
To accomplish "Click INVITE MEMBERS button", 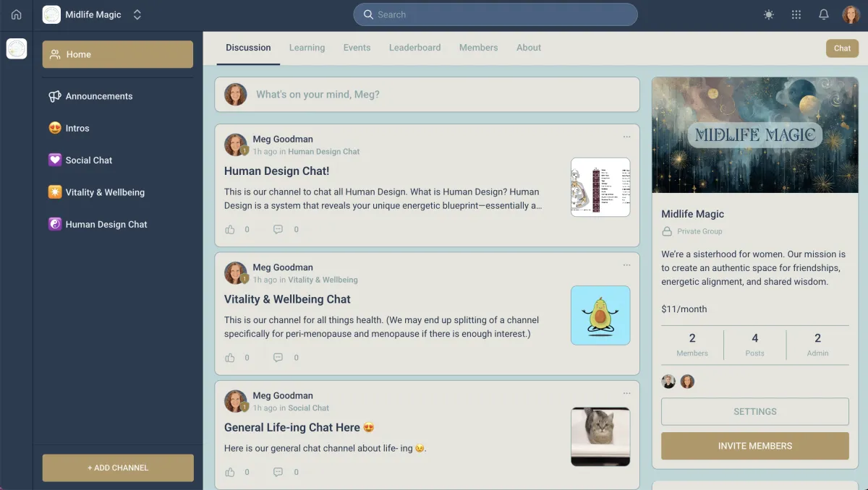I will click(755, 446).
